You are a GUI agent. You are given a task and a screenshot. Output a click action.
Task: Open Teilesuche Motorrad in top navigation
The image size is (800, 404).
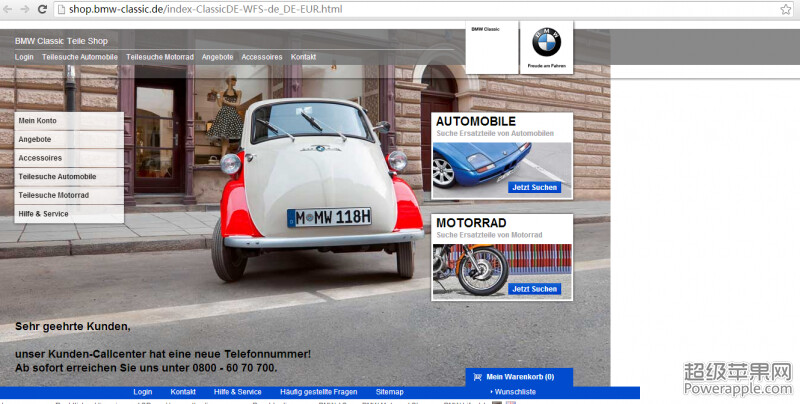click(160, 57)
